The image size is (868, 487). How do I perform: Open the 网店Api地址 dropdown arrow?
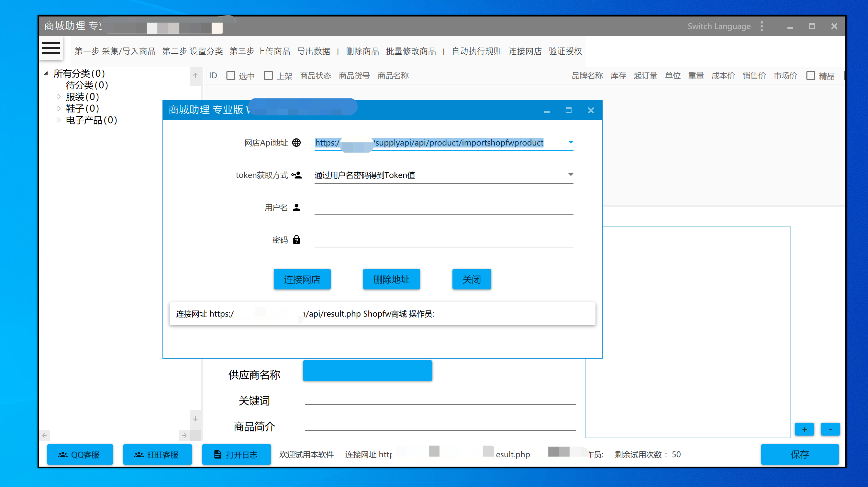click(571, 142)
